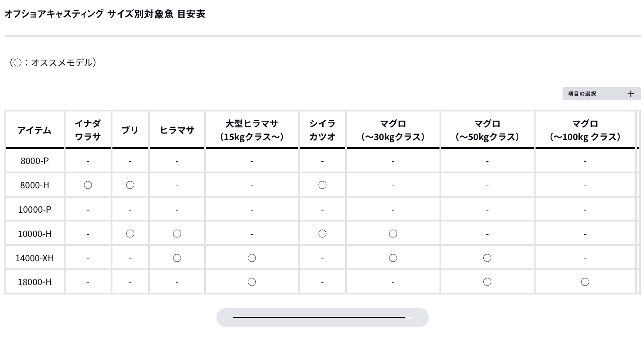This screenshot has height=340, width=644.
Task: Select the 8000-H row label
Action: (35, 185)
